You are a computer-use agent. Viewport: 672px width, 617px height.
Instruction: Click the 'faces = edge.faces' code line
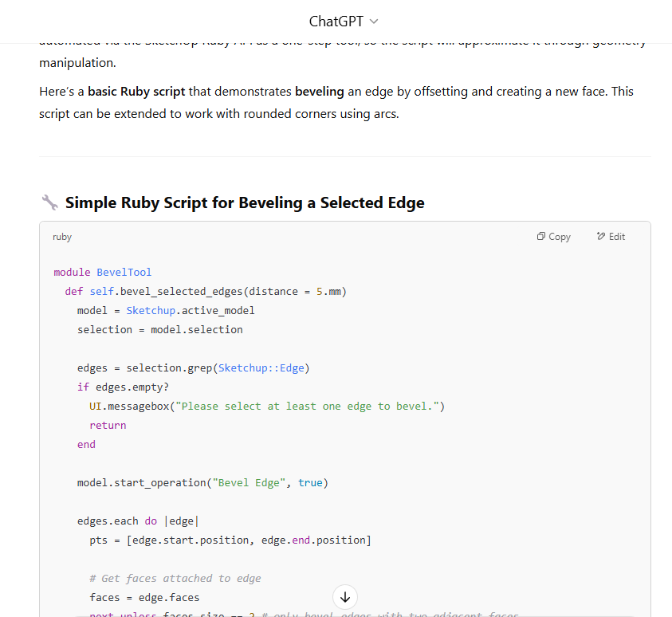[144, 597]
